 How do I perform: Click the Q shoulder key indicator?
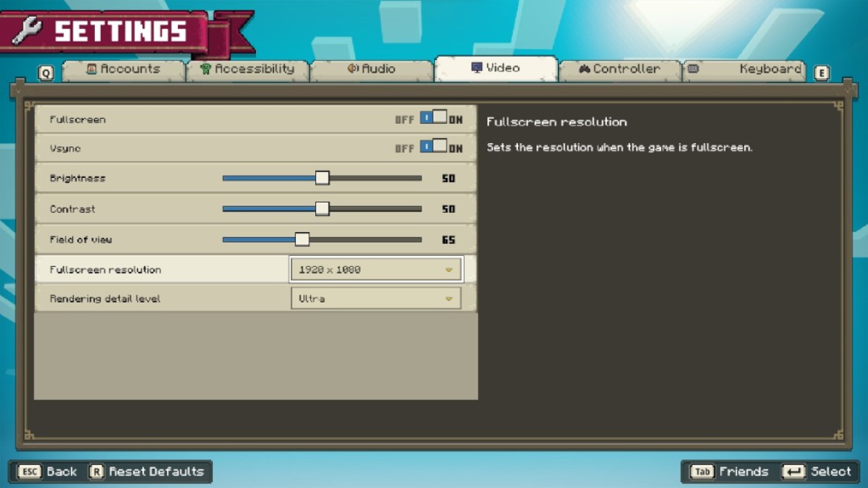46,73
